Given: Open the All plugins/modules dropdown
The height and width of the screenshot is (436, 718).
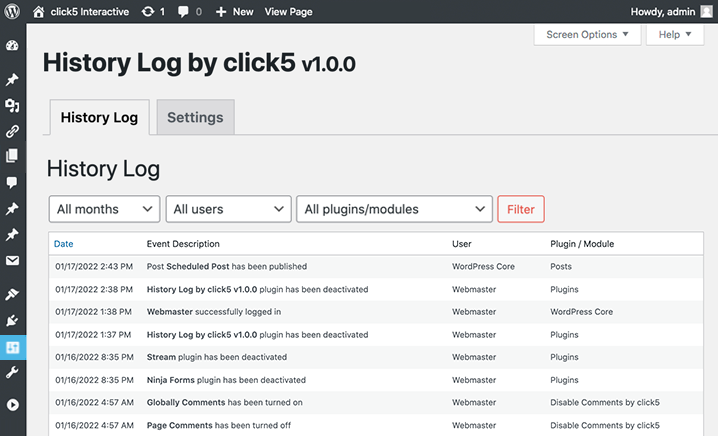Looking at the screenshot, I should click(x=394, y=209).
